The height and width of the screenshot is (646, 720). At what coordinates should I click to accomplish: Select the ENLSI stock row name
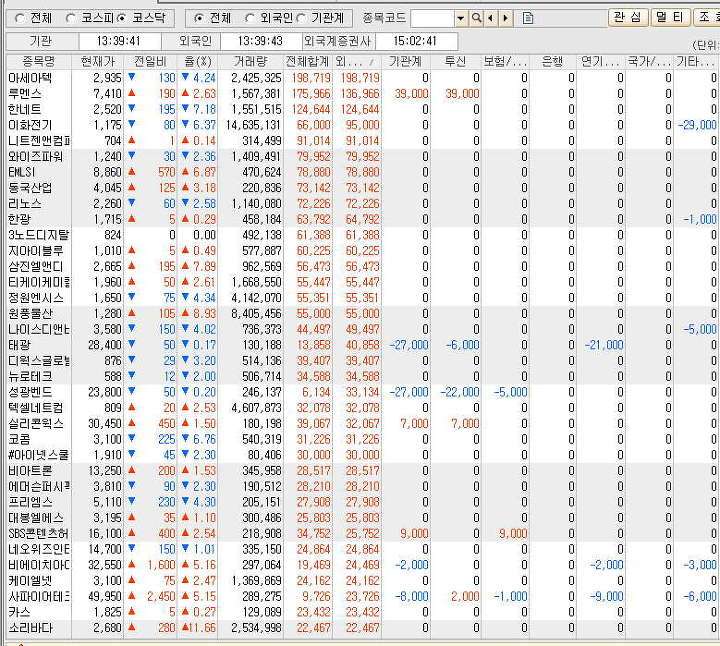click(x=22, y=172)
